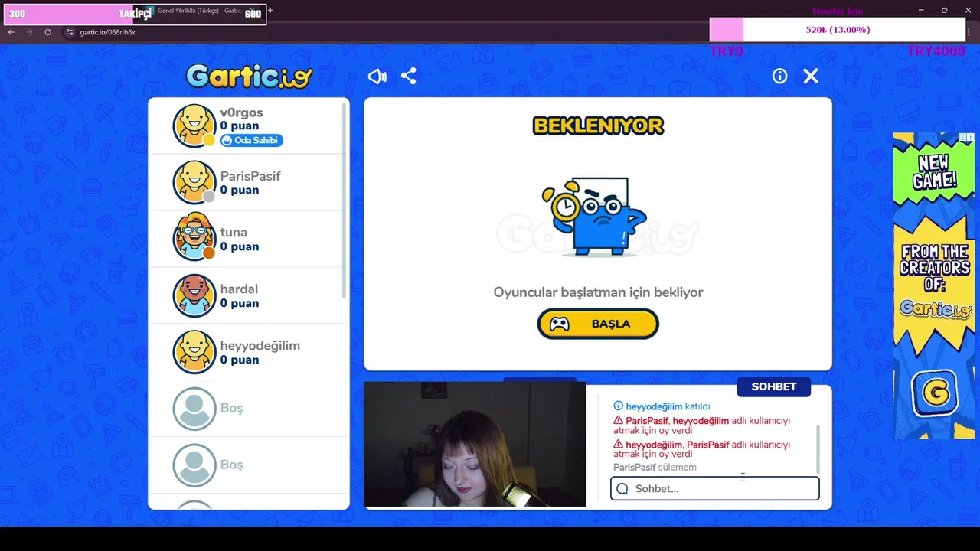Click the heyyodeğilim katıldı chat message

(661, 406)
